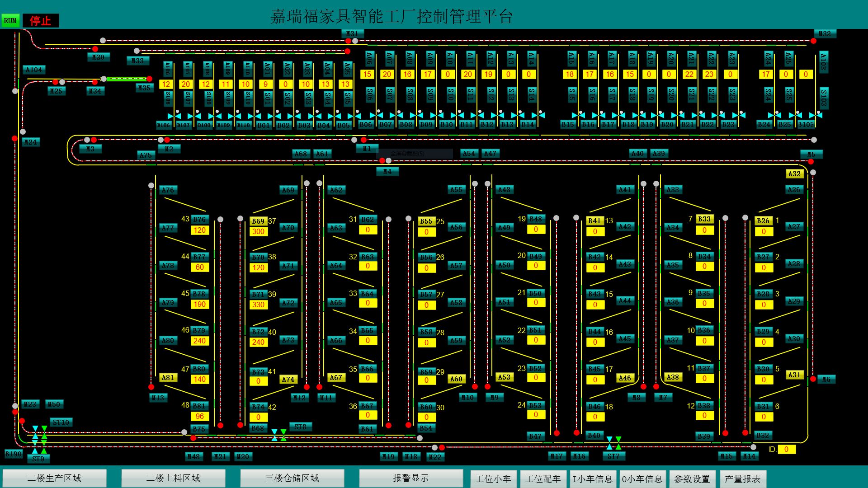Click the ST8 stopper icon

click(300, 427)
